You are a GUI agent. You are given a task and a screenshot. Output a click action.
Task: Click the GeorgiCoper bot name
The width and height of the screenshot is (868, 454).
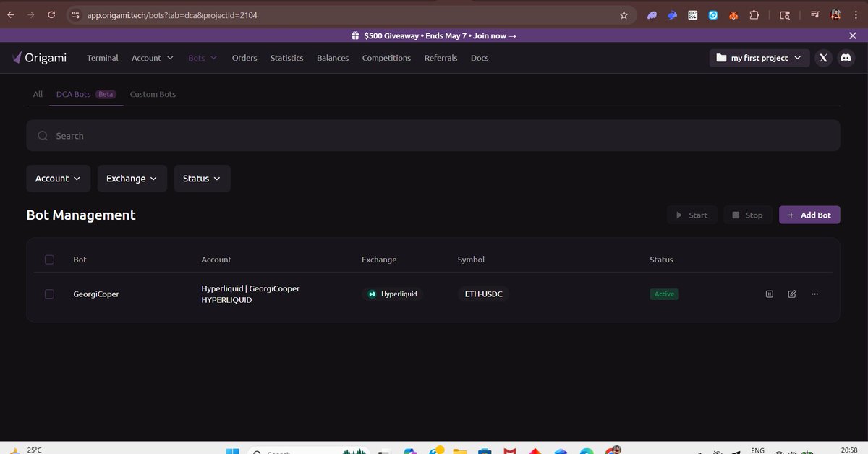[x=96, y=294]
